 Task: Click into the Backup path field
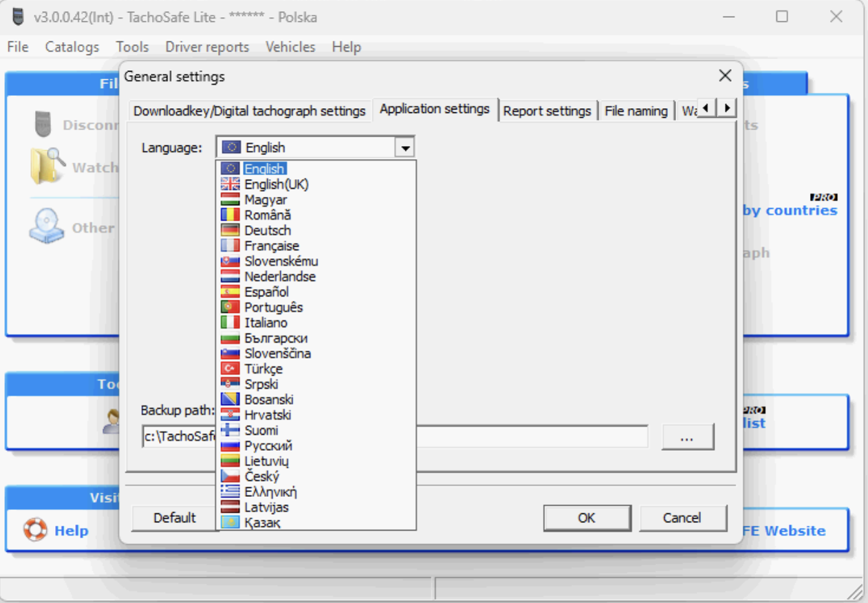tap(395, 436)
